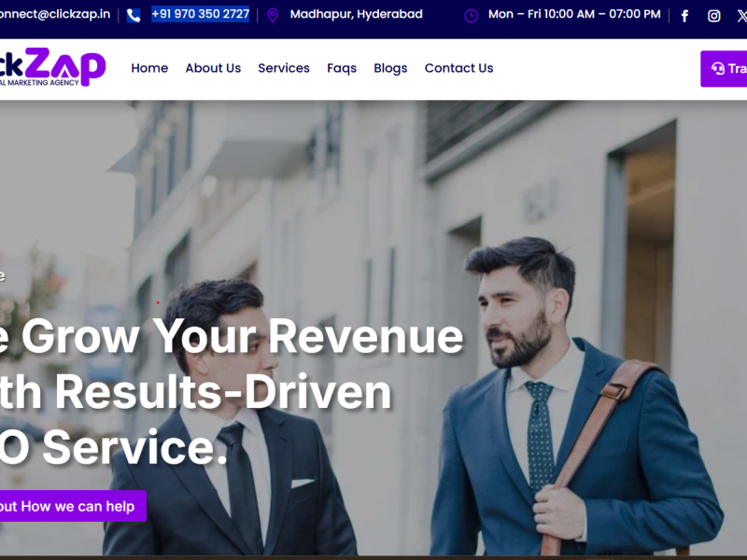Click the Facebook icon in the top bar
Image resolution: width=747 pixels, height=560 pixels.
click(x=684, y=15)
